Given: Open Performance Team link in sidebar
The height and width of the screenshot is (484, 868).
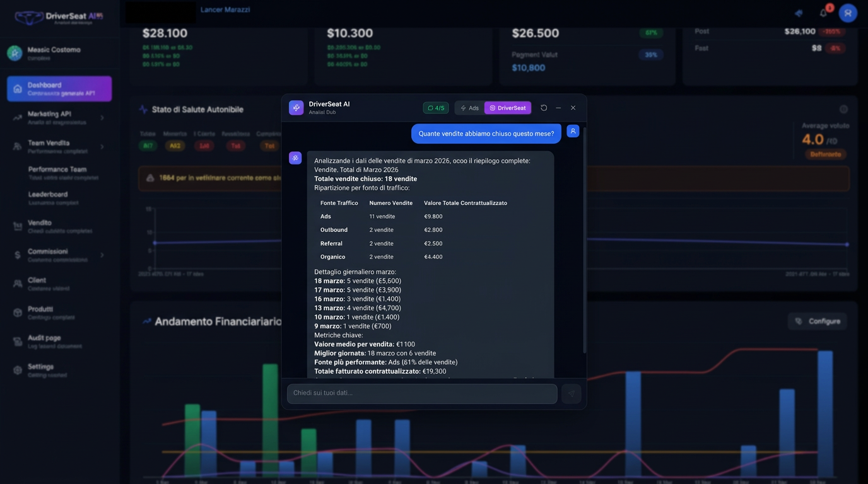Looking at the screenshot, I should click(57, 170).
